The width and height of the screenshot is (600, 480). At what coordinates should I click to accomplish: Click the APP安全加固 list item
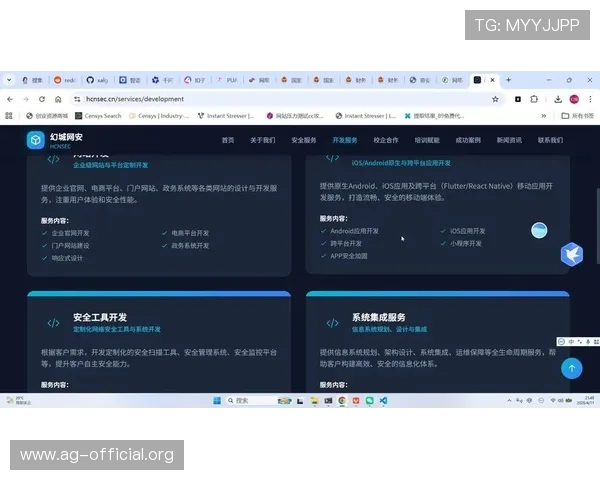pos(349,256)
